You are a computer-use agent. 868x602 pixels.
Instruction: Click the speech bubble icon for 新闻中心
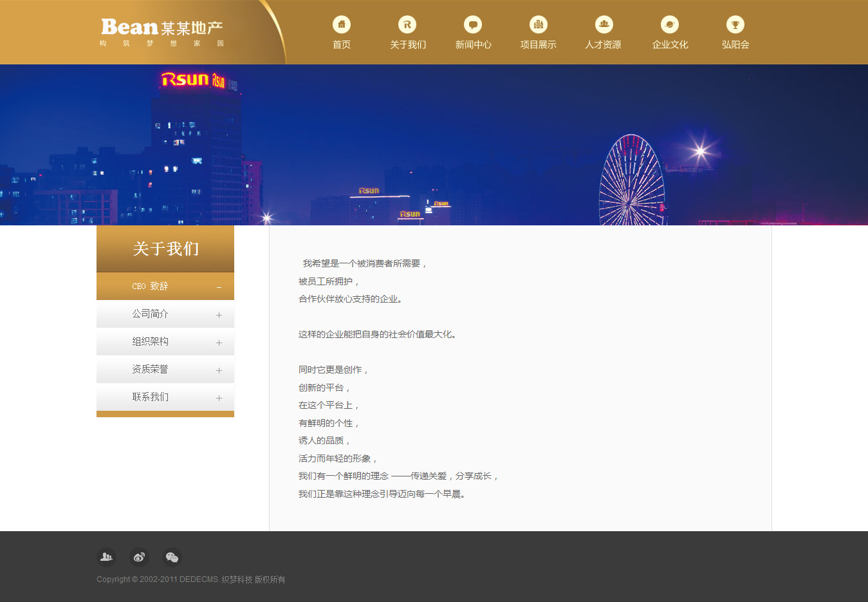[x=473, y=24]
